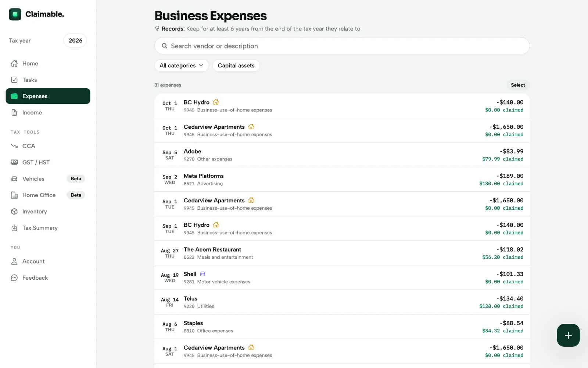
Task: Click the Tax Summary download icon
Action: click(14, 228)
